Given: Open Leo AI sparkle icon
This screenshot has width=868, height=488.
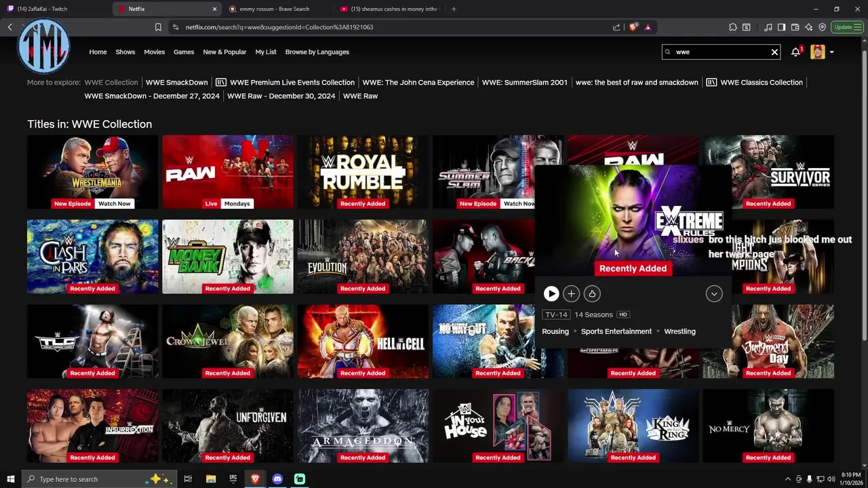Looking at the screenshot, I should pyautogui.click(x=808, y=27).
